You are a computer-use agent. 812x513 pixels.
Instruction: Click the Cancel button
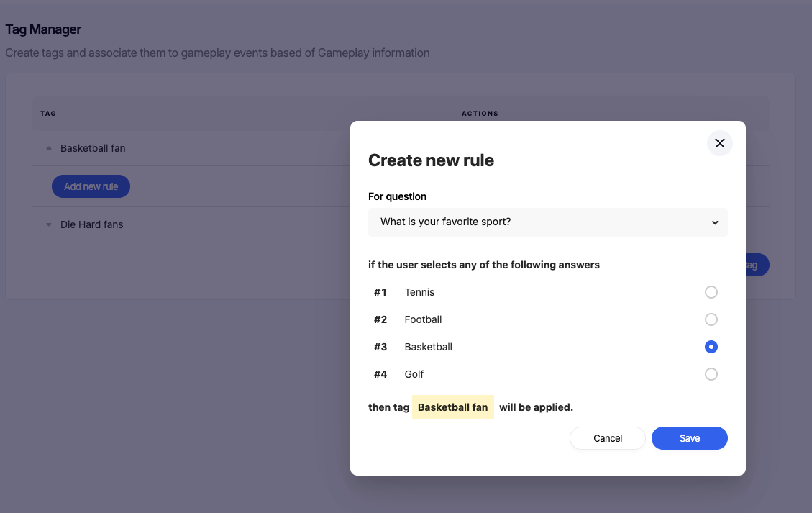[608, 438]
